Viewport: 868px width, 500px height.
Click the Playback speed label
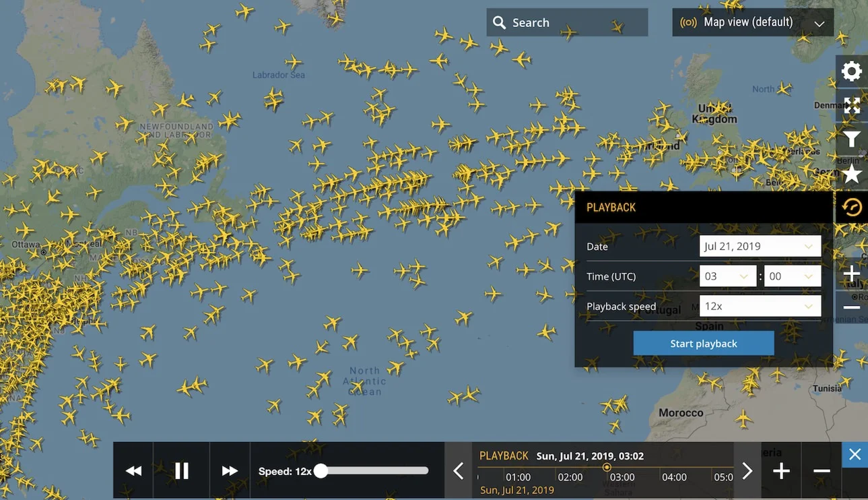click(621, 306)
